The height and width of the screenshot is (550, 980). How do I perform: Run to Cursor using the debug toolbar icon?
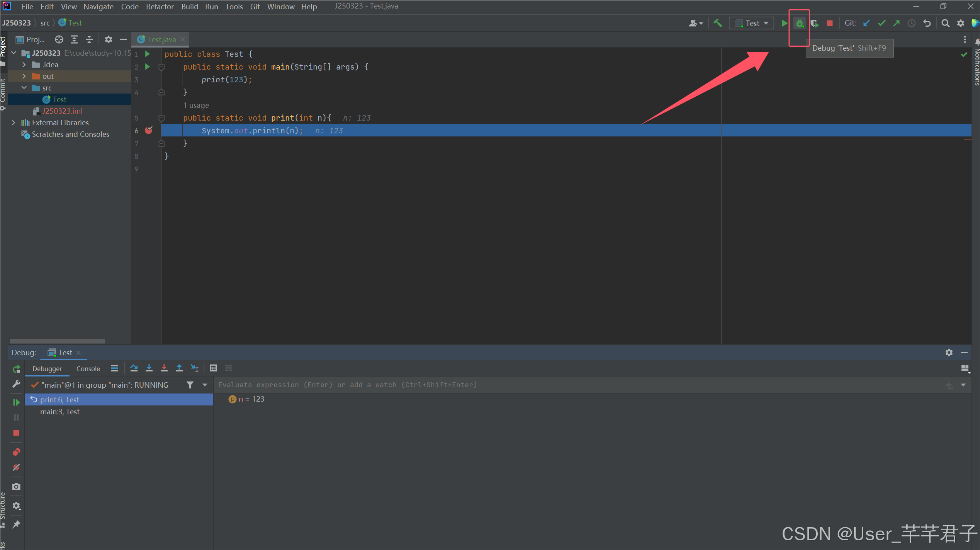click(195, 368)
